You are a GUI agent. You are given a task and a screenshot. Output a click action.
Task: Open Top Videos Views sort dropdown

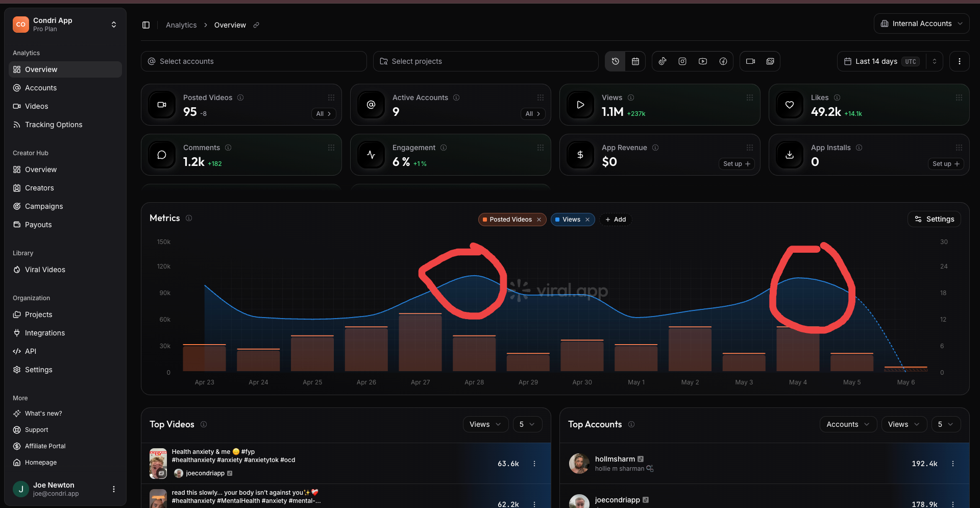[485, 424]
